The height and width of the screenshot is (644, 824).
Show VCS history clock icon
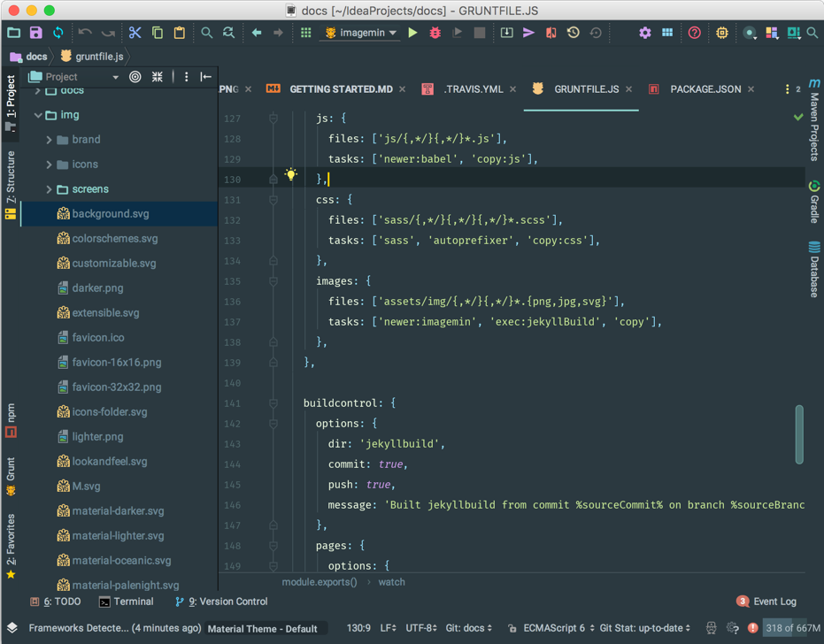pyautogui.click(x=574, y=33)
